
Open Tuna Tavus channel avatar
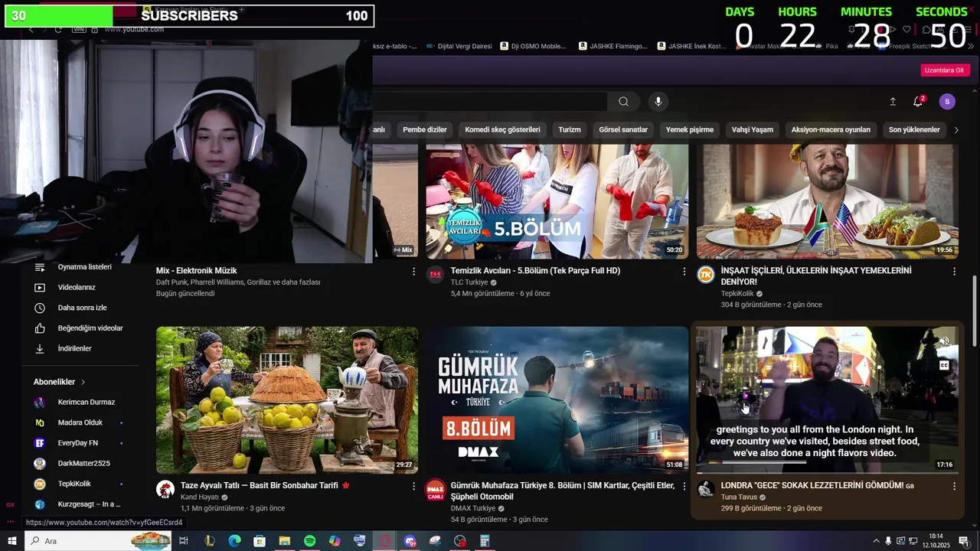click(x=705, y=489)
